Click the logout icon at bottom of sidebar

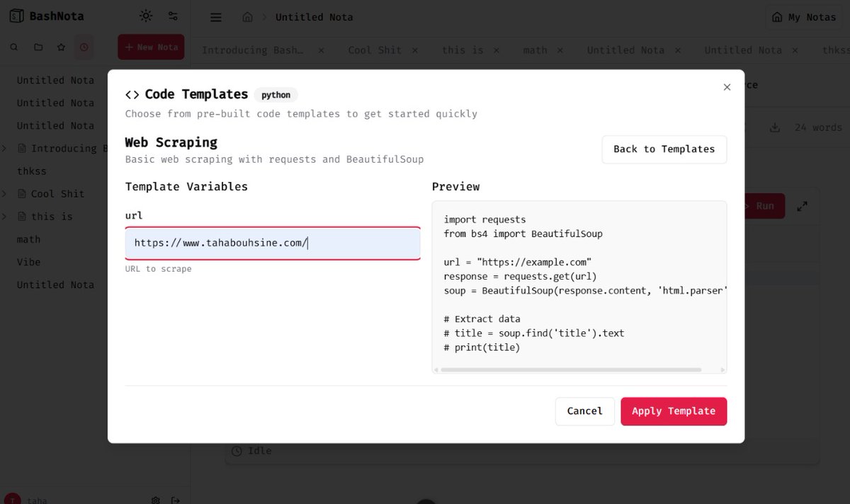point(176,500)
